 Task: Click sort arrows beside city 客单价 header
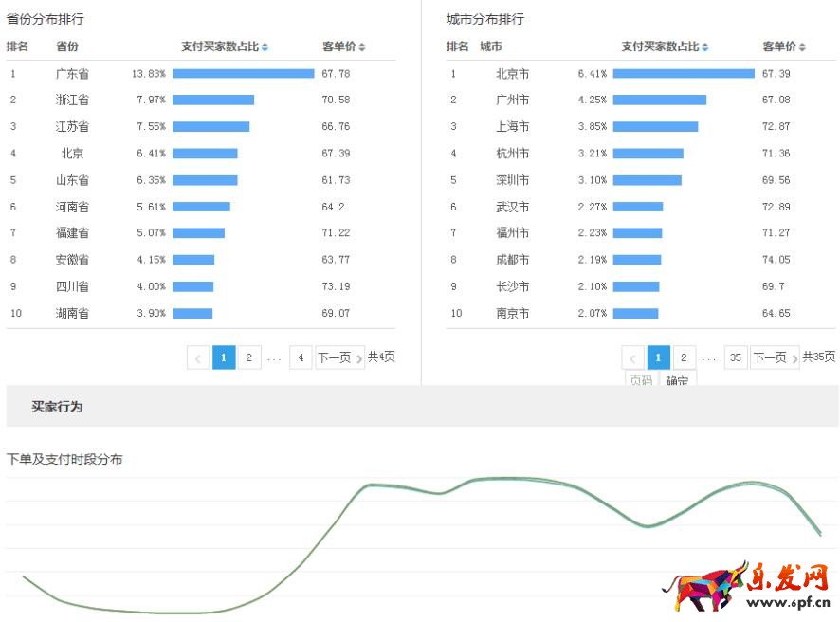coord(802,47)
